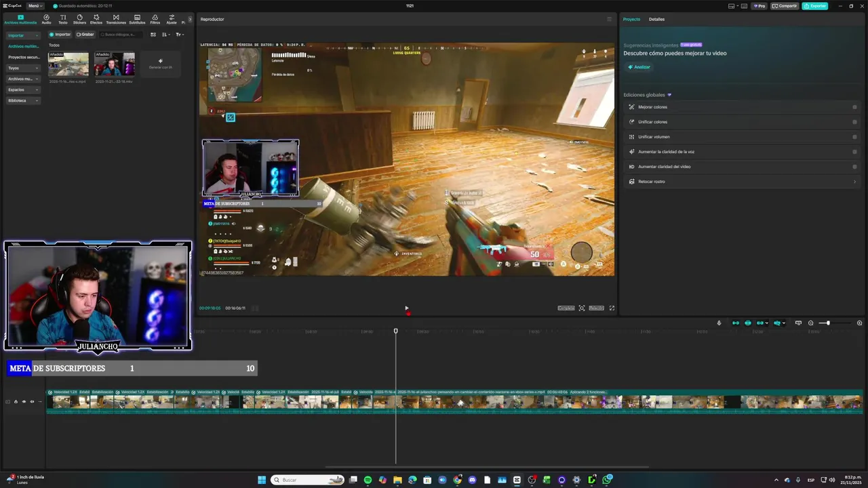Click the Grabar button
This screenshot has width=868, height=488.
tap(85, 35)
